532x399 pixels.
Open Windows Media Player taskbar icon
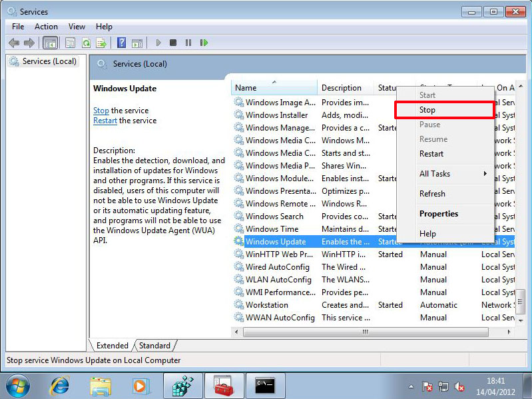pyautogui.click(x=140, y=386)
